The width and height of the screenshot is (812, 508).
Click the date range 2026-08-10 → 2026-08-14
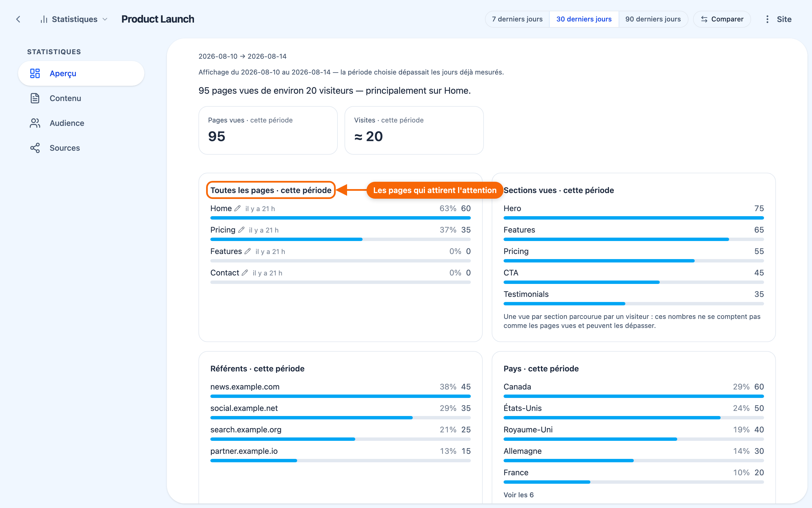pyautogui.click(x=242, y=56)
